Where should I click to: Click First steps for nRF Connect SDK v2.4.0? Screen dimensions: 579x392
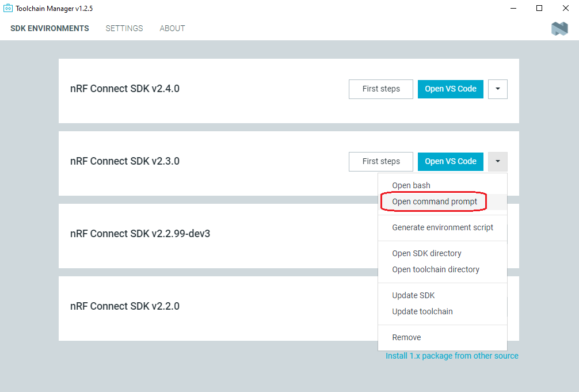[380, 89]
